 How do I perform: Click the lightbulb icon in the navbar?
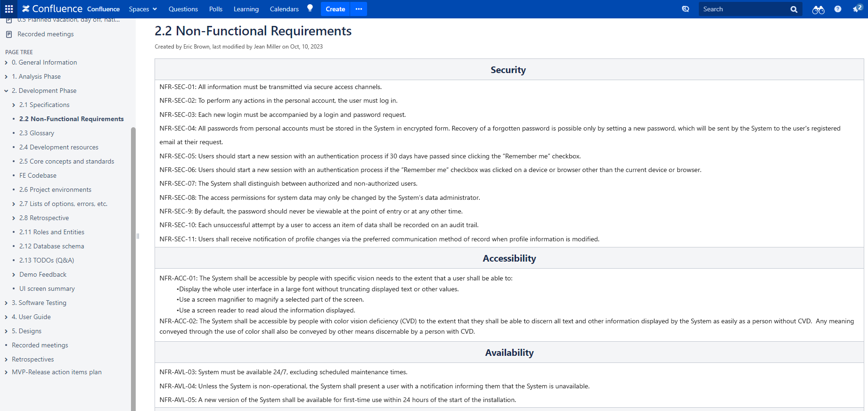tap(310, 8)
